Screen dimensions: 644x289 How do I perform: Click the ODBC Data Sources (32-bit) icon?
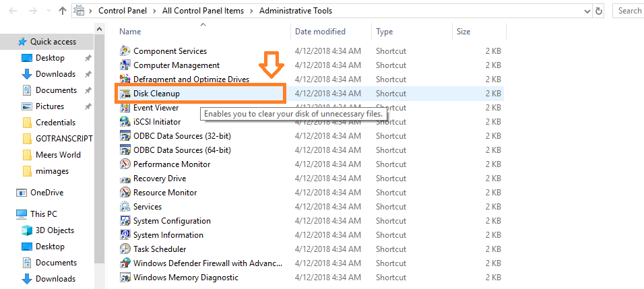tap(125, 136)
